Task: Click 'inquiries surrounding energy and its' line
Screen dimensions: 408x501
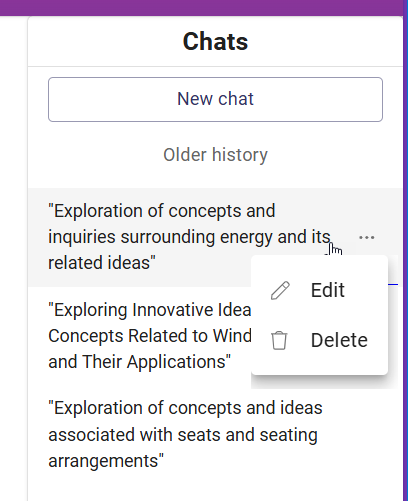Action: [x=189, y=237]
